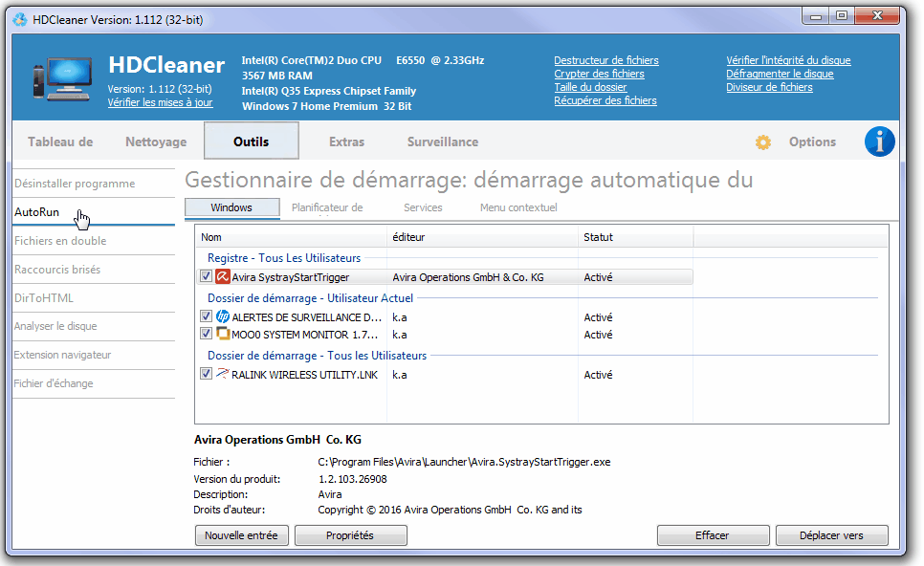The width and height of the screenshot is (924, 566).
Task: Disable RALINK WIRELESS UTILITY.LNK checkbox
Action: (x=206, y=374)
